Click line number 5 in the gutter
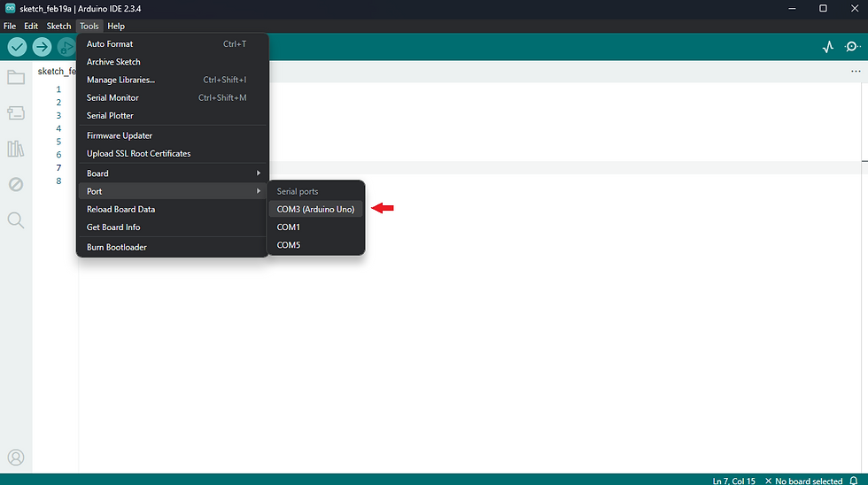 (58, 142)
